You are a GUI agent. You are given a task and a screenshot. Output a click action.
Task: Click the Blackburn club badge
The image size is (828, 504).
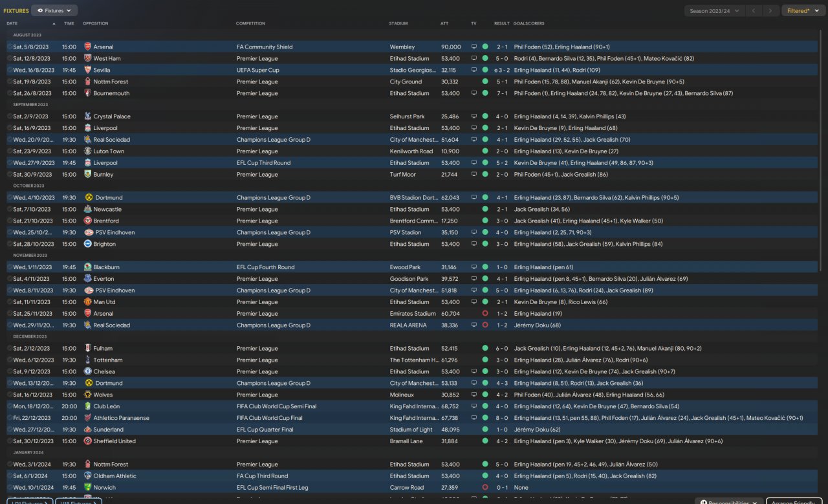[x=88, y=267]
